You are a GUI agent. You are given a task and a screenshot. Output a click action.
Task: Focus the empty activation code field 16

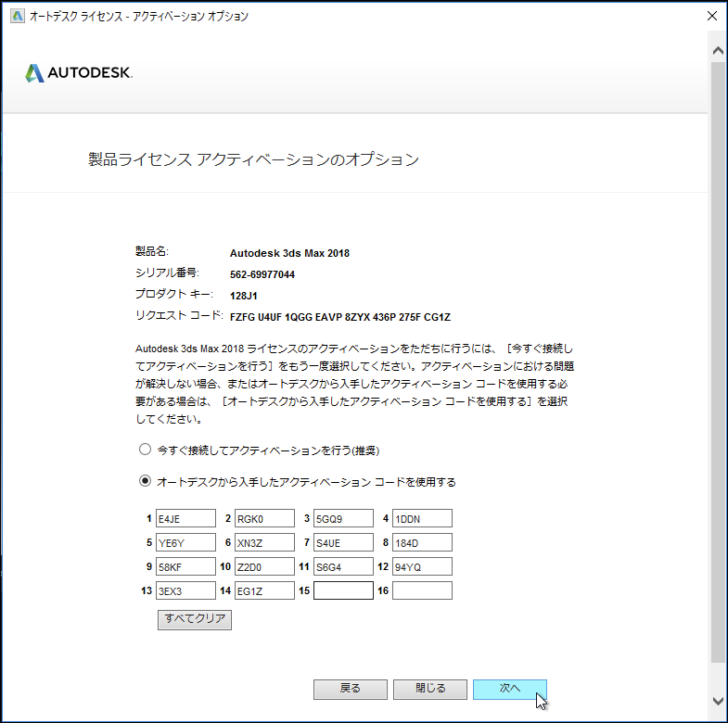pos(422,590)
